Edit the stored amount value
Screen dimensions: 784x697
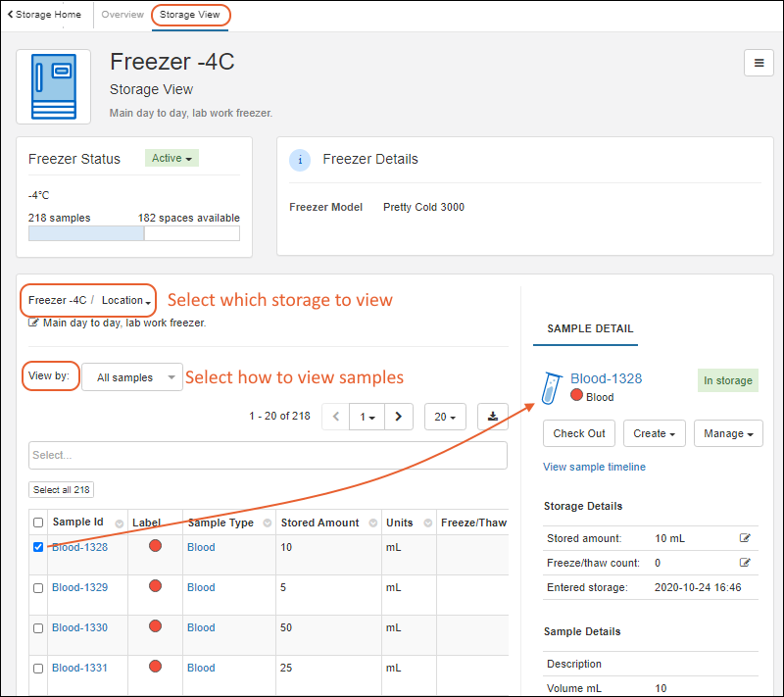(745, 538)
